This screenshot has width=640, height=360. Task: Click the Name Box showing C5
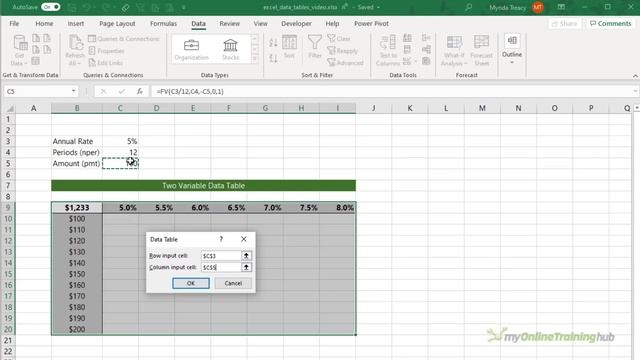click(37, 91)
